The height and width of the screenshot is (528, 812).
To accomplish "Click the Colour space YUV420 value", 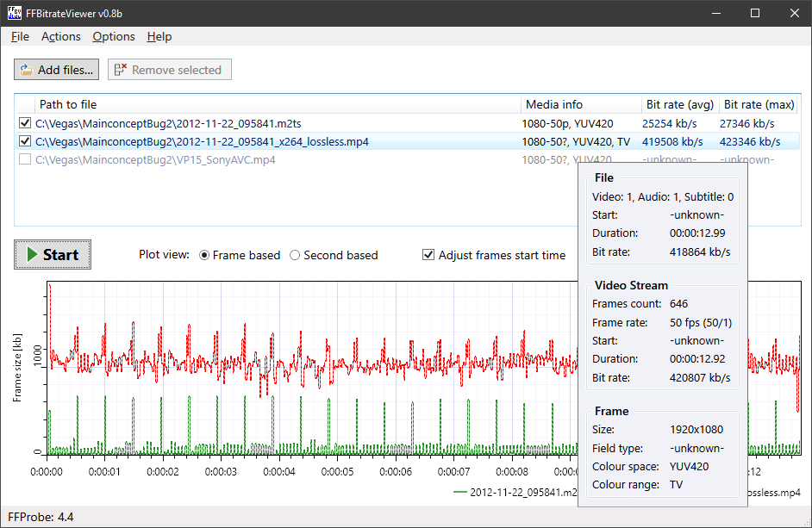I will pos(690,466).
